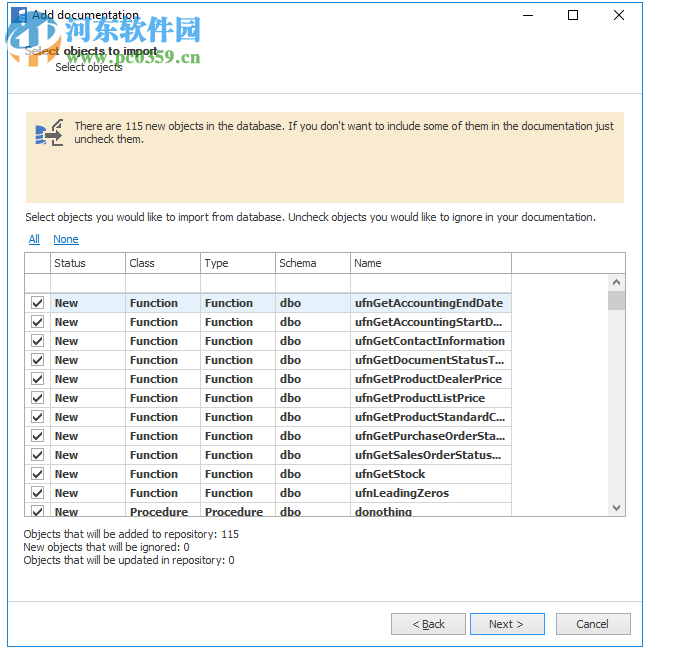Toggle checkbox for ufnGetPurchaseOrderSta...

click(38, 436)
